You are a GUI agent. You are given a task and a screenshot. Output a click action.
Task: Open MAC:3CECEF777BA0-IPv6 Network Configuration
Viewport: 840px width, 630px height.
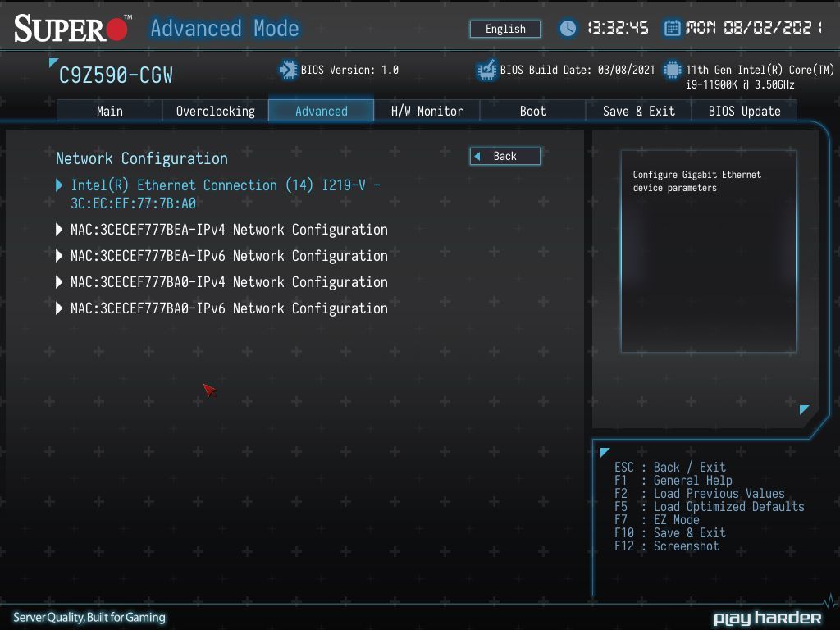(221, 308)
